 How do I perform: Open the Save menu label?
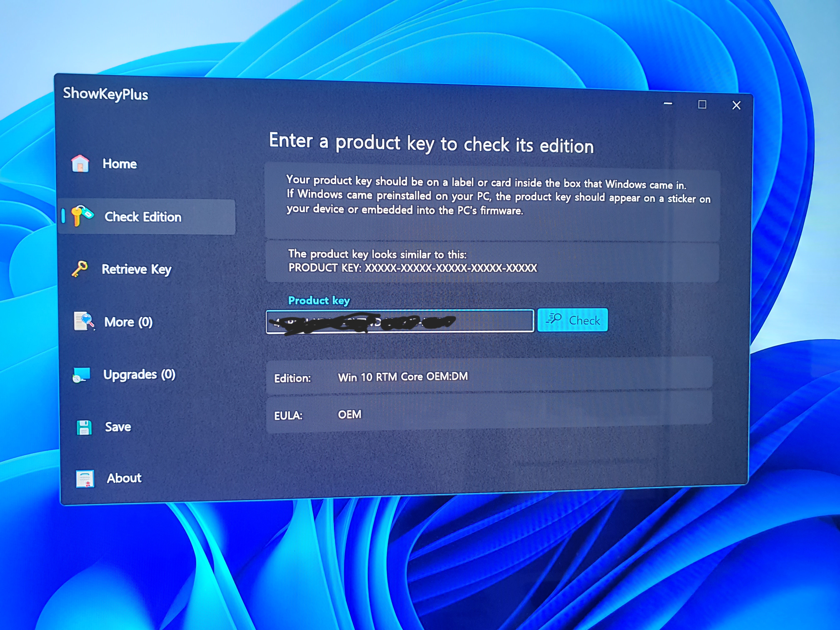pyautogui.click(x=118, y=427)
